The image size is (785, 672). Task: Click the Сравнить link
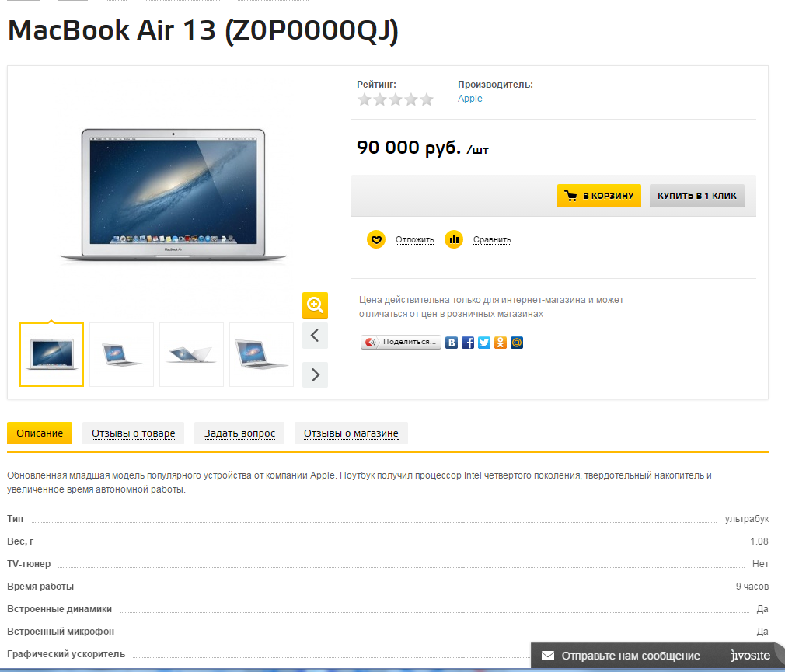[x=492, y=240]
